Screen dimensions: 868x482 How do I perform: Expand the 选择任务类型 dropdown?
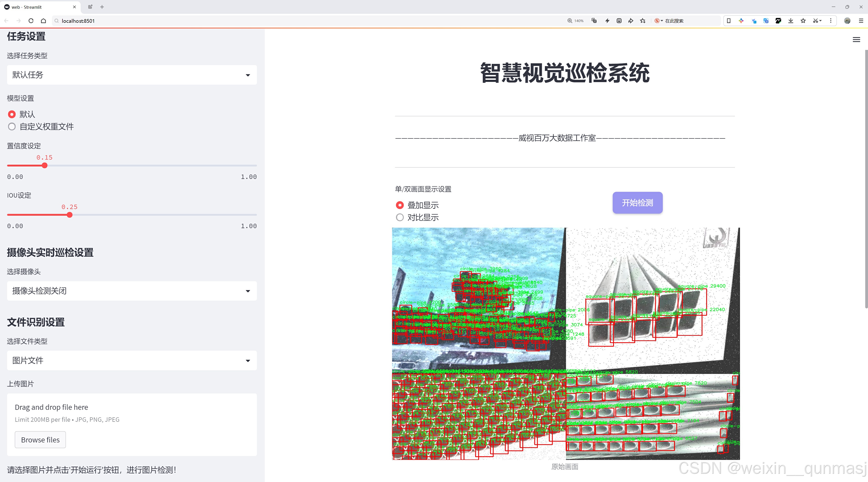point(132,75)
